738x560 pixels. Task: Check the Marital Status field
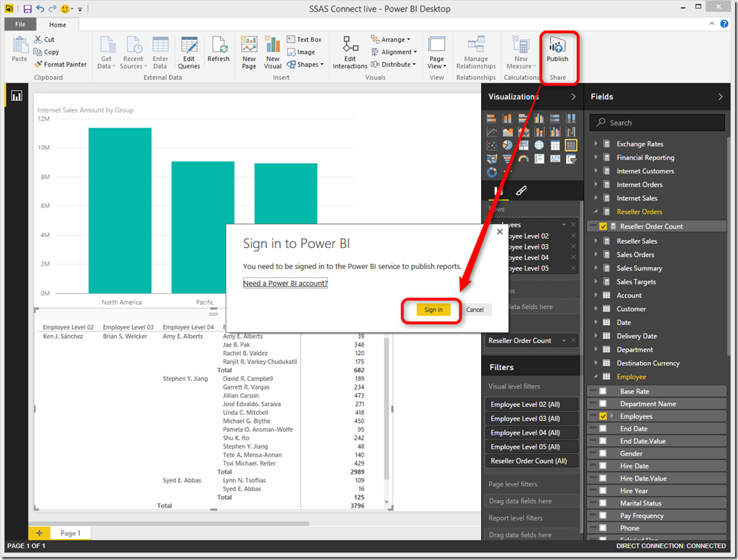(x=602, y=503)
